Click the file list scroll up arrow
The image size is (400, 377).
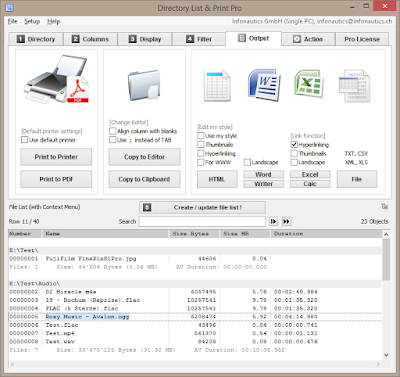pos(386,234)
